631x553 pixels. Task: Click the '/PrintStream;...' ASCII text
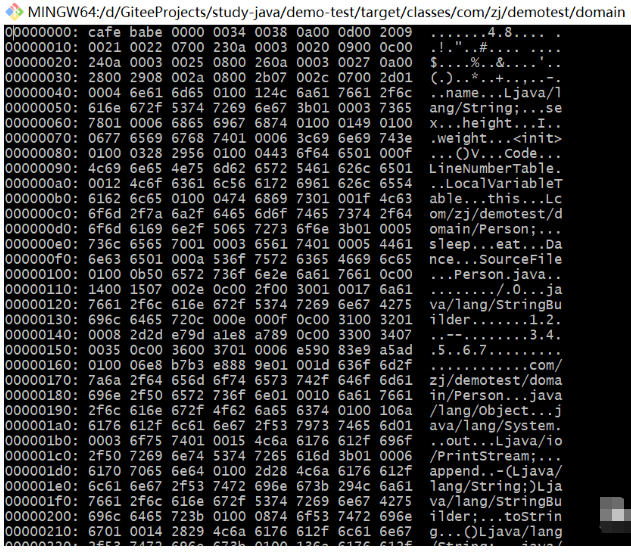495,456
